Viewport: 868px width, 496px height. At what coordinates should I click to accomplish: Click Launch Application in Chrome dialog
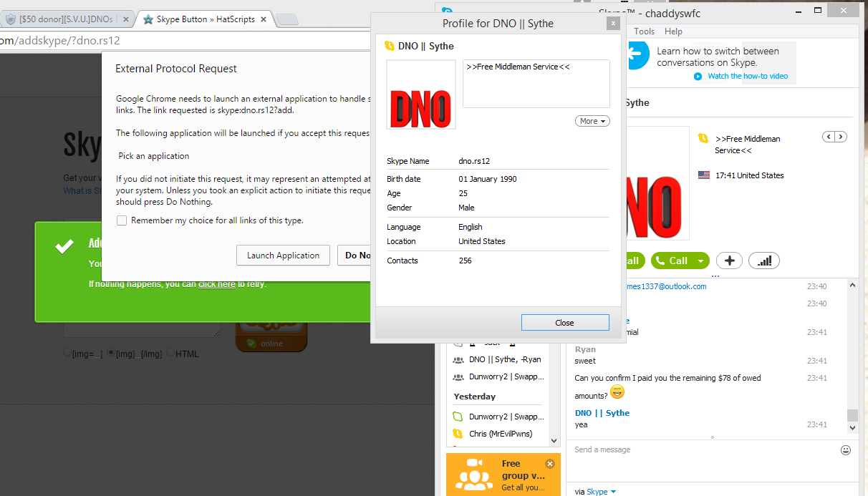point(283,256)
